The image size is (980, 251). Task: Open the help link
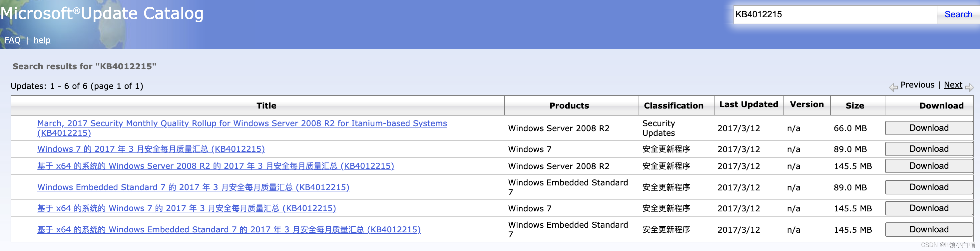click(42, 40)
